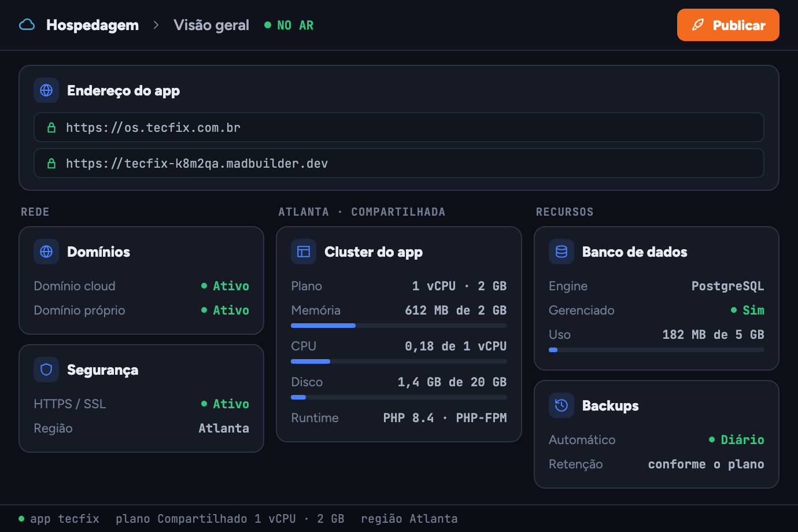Click the Domínio próprio Ativo status

(225, 310)
